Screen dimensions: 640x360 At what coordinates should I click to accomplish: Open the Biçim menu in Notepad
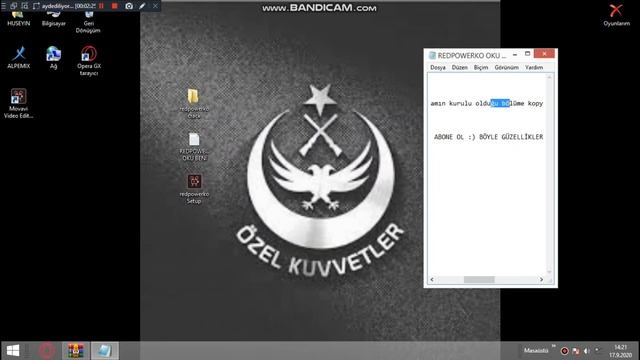coord(481,67)
